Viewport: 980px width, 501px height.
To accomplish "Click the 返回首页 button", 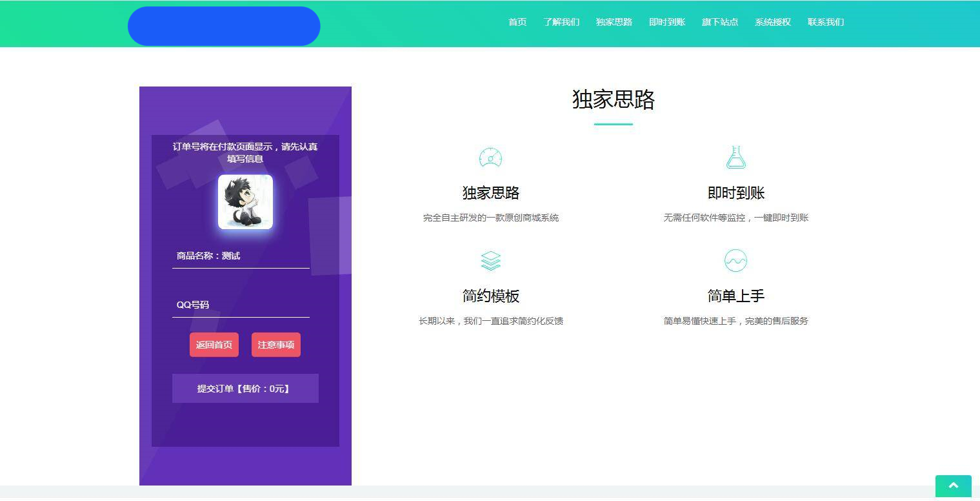I will pos(214,344).
